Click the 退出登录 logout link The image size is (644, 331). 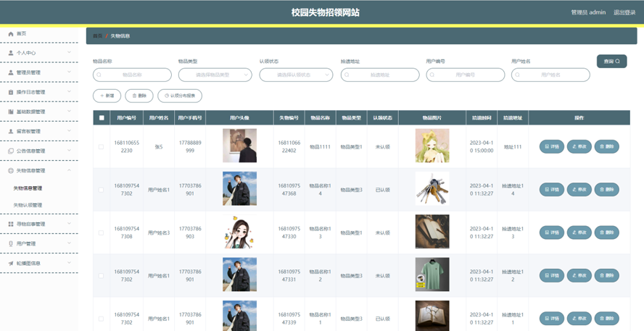coord(624,12)
